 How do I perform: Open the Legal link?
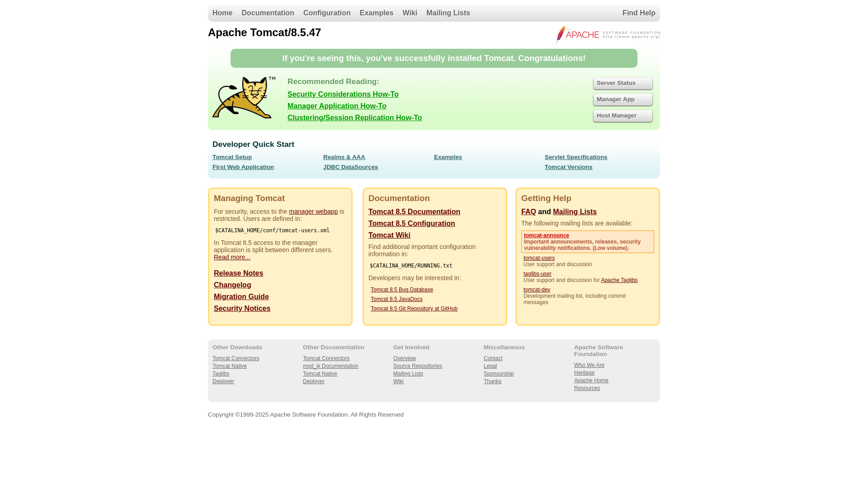tap(490, 366)
